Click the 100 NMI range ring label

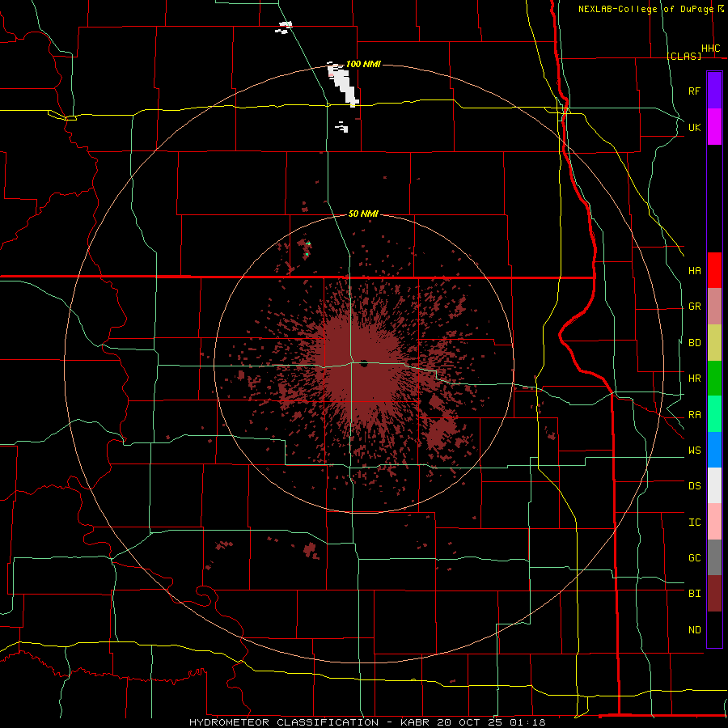tap(363, 64)
